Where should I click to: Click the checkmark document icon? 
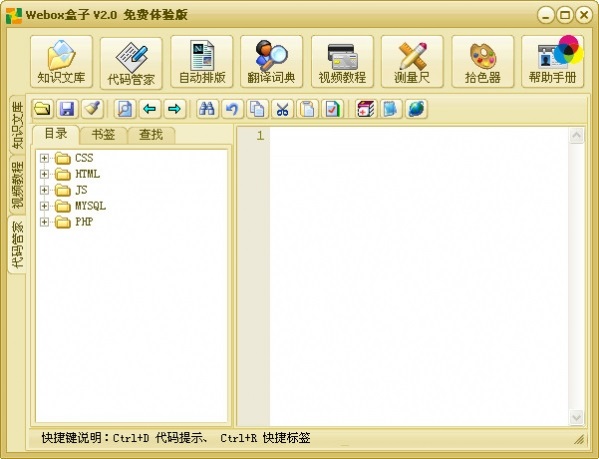point(332,109)
